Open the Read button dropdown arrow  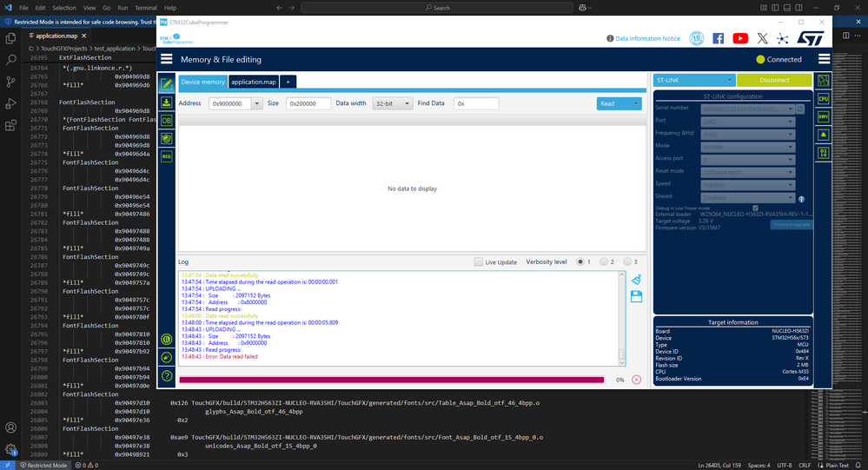(x=635, y=103)
